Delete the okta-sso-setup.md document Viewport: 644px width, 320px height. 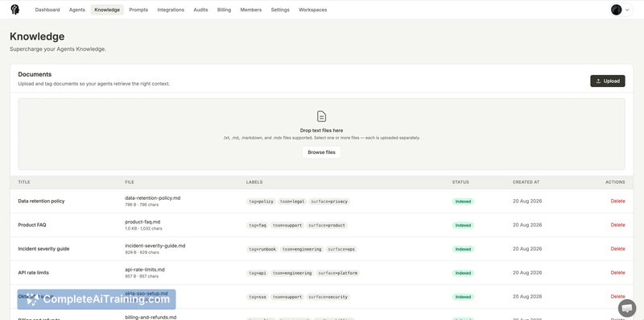(x=617, y=296)
